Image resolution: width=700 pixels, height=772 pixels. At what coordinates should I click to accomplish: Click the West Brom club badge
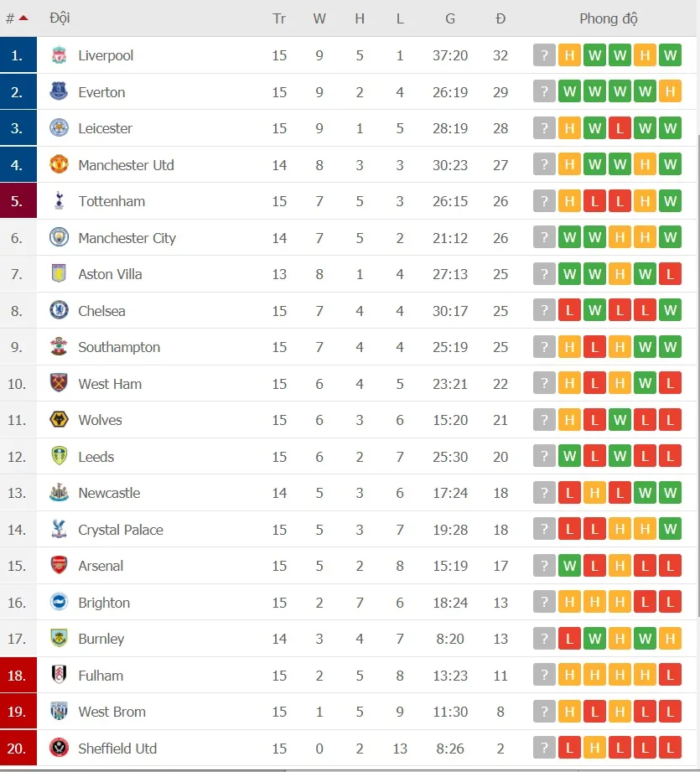(59, 712)
